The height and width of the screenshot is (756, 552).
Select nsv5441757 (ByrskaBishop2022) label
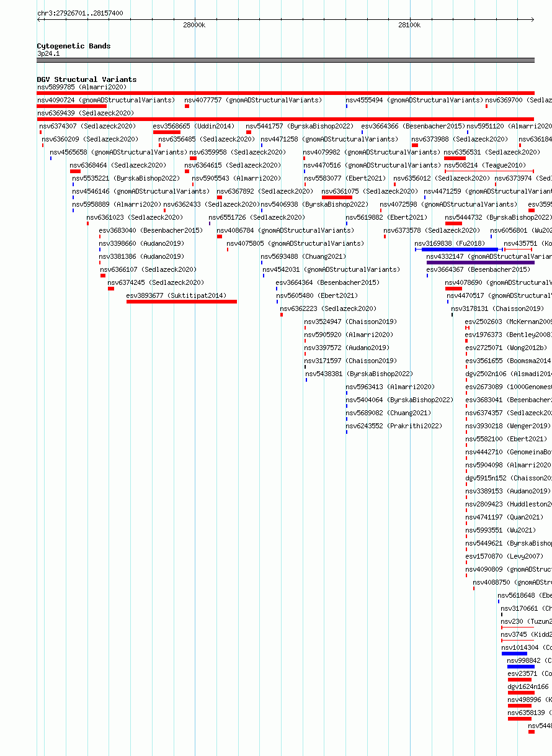(300, 126)
